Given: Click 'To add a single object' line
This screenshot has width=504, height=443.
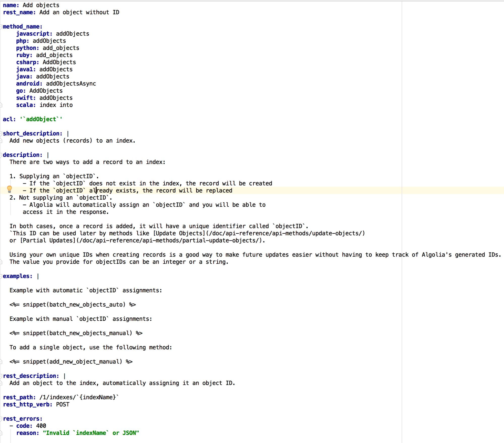Looking at the screenshot, I should pos(91,347).
